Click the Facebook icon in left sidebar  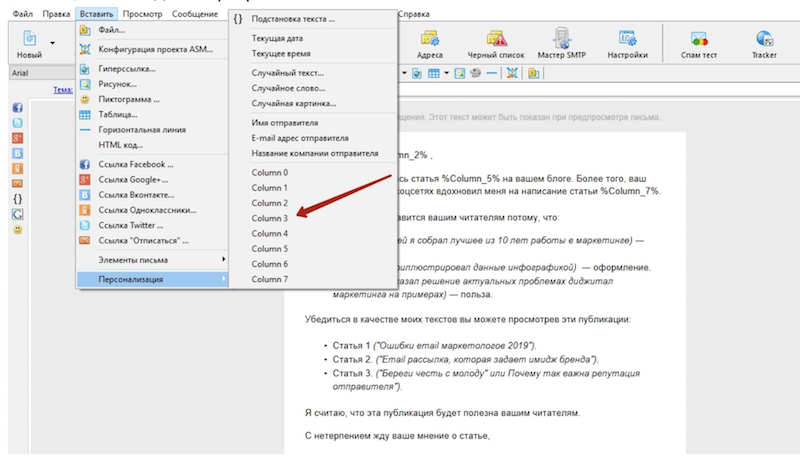pyautogui.click(x=17, y=108)
